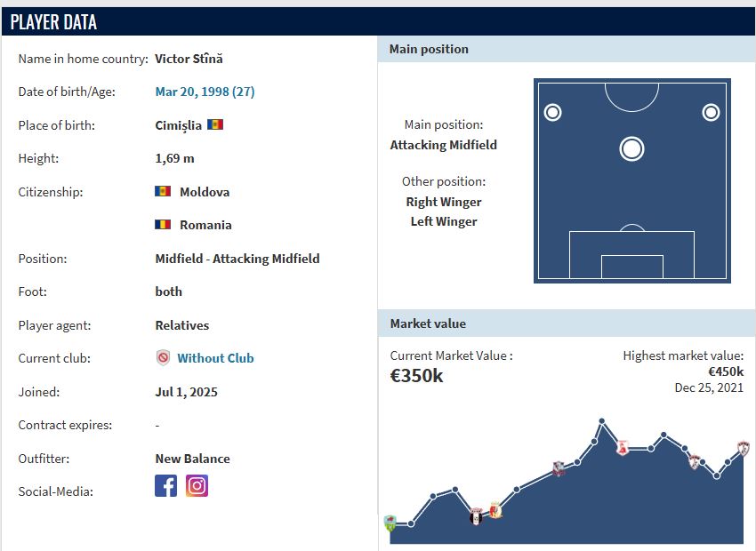756x551 pixels.
Task: Click Right Winger under Other position
Action: coord(444,202)
